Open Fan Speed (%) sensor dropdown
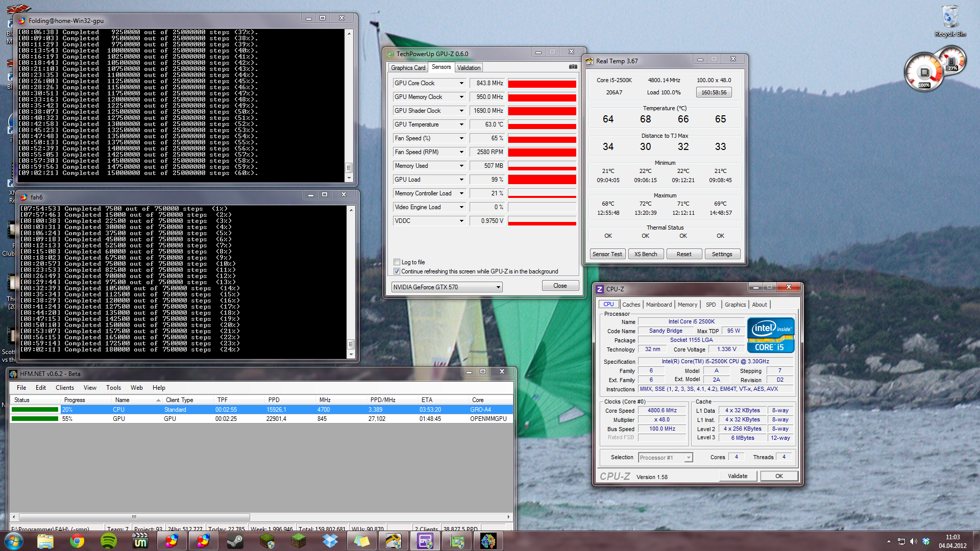The image size is (980, 551). point(461,138)
